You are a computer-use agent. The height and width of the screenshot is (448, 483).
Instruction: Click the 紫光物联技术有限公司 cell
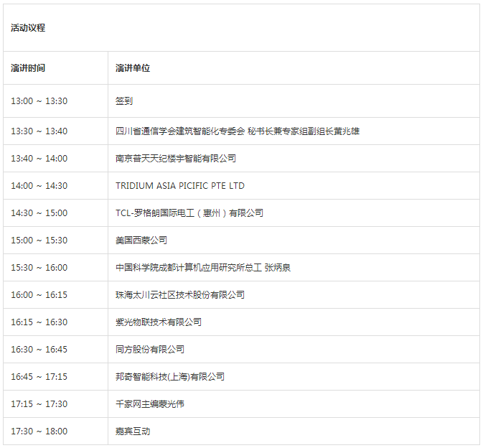tap(159, 322)
